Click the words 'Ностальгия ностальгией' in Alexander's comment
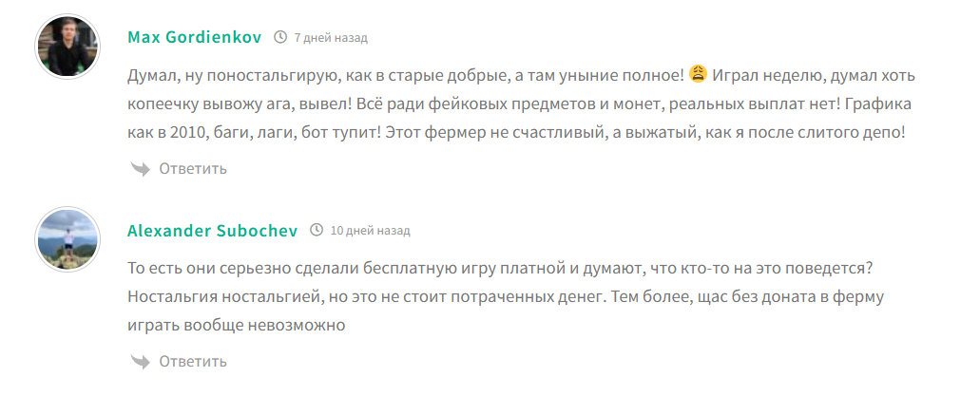Image resolution: width=980 pixels, height=415 pixels. click(222, 296)
